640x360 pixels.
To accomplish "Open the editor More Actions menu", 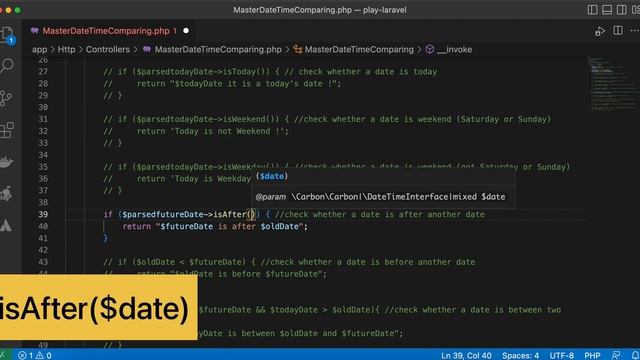I will (635, 31).
